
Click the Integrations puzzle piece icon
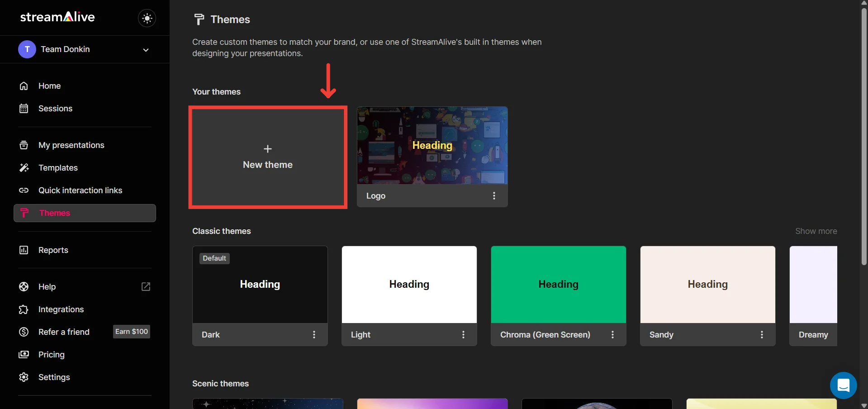pos(24,309)
